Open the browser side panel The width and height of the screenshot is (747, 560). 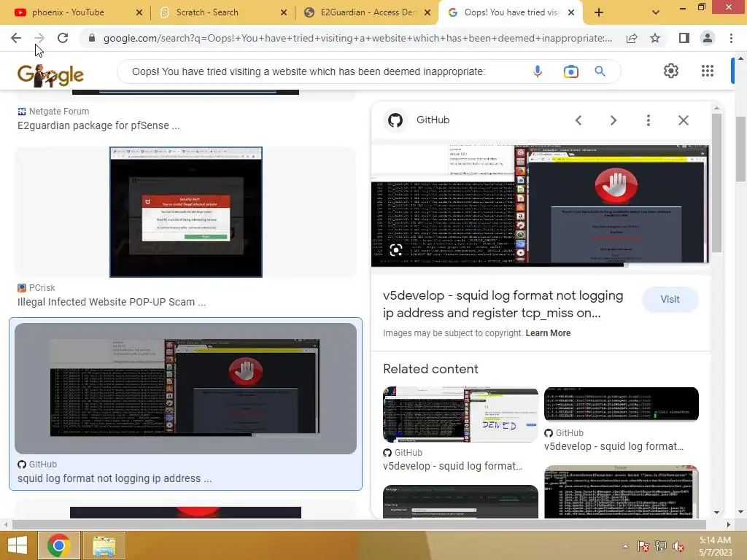(684, 38)
